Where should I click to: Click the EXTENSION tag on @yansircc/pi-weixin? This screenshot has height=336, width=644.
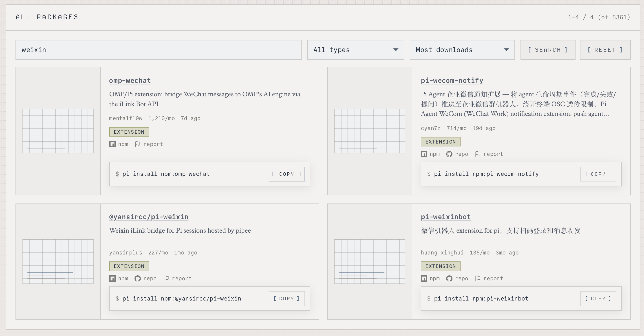tap(129, 266)
